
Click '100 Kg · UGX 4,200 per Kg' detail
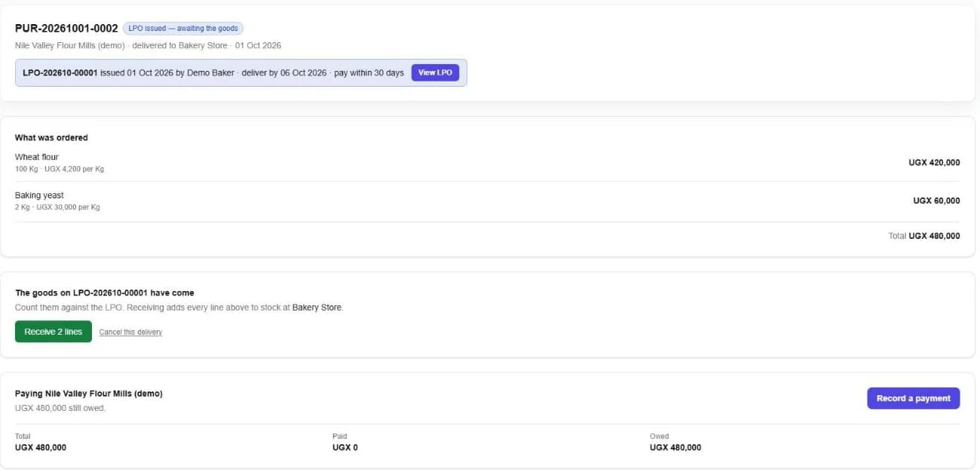tap(60, 169)
